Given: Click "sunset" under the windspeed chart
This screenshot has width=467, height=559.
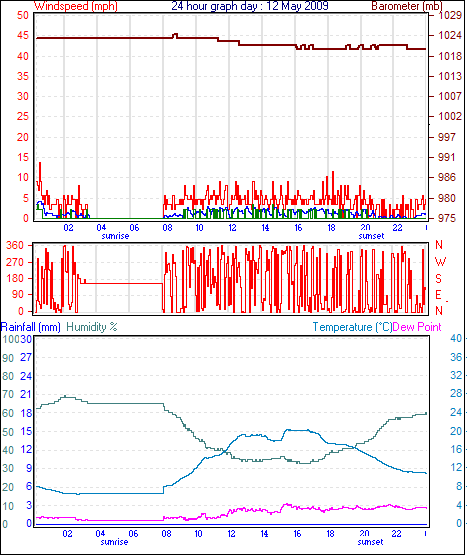Looking at the screenshot, I should click(x=371, y=236).
